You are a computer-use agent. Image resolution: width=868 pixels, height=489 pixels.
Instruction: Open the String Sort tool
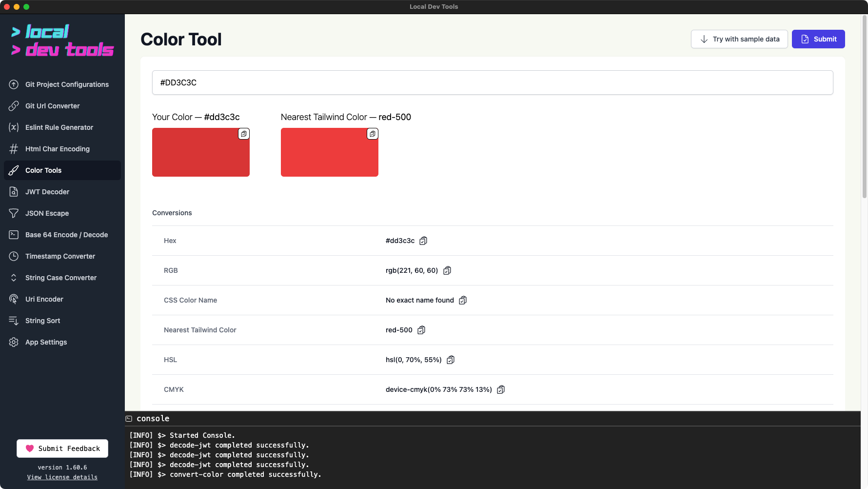(43, 321)
